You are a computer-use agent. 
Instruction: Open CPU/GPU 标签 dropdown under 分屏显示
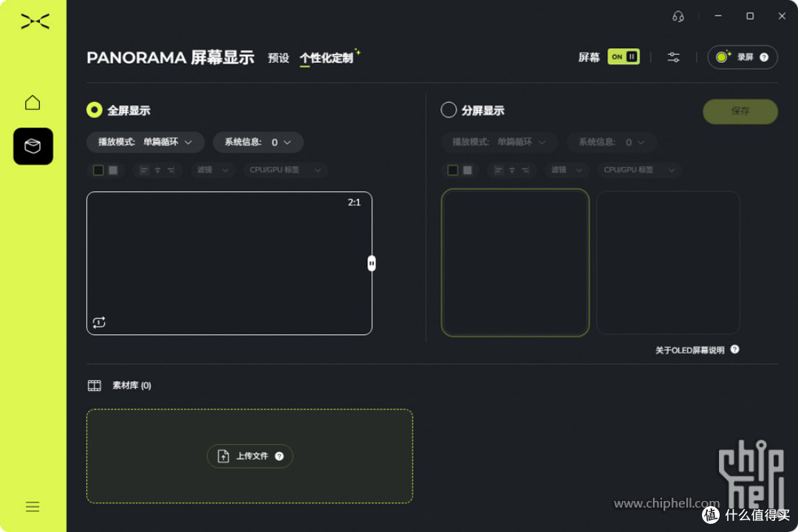(639, 170)
